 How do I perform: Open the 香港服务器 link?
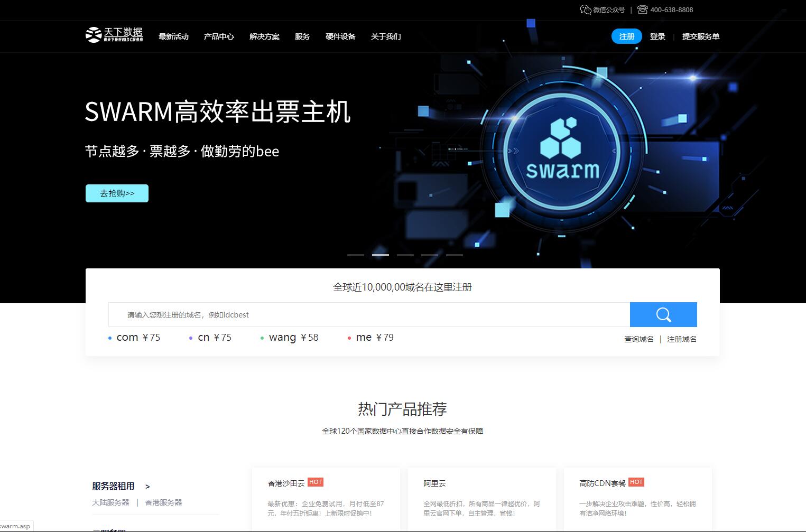coord(163,502)
